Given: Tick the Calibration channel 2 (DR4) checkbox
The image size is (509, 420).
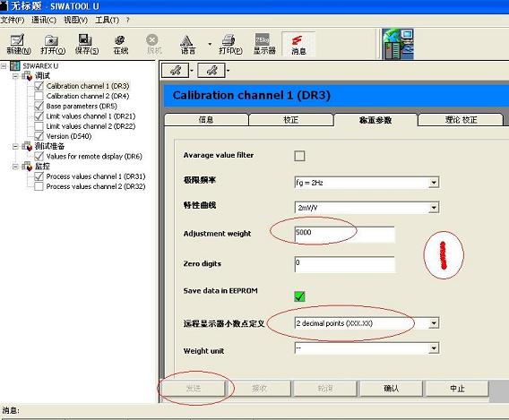Looking at the screenshot, I should [39, 96].
